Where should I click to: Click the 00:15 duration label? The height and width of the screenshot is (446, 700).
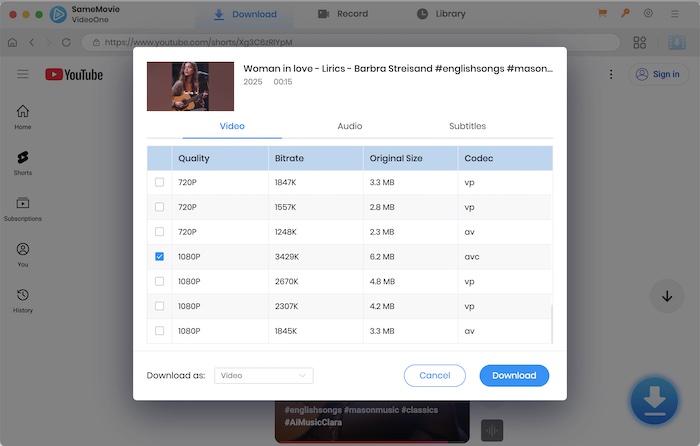point(283,82)
